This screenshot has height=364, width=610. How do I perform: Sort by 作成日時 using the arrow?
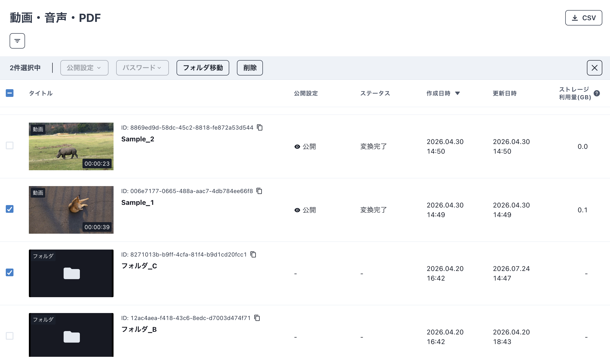point(457,93)
